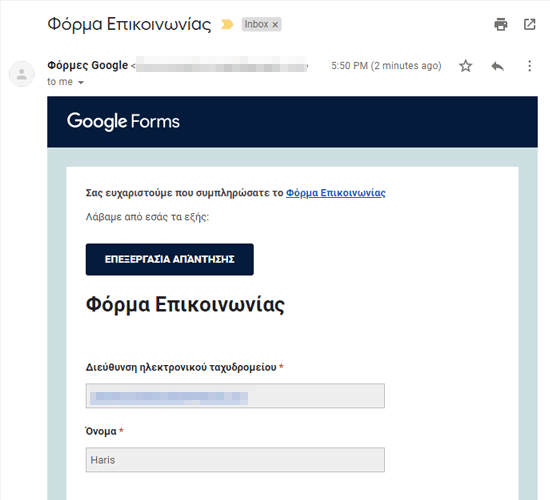Screen dimensions: 550x500
Task: Click the email subject Φόρμα Επικοινωνίας at top
Action: 129,24
